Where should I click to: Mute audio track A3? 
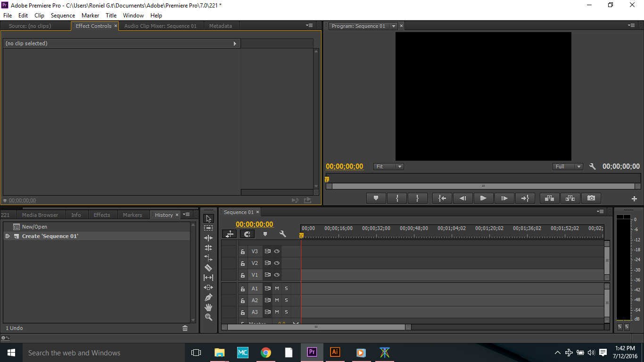(x=277, y=312)
